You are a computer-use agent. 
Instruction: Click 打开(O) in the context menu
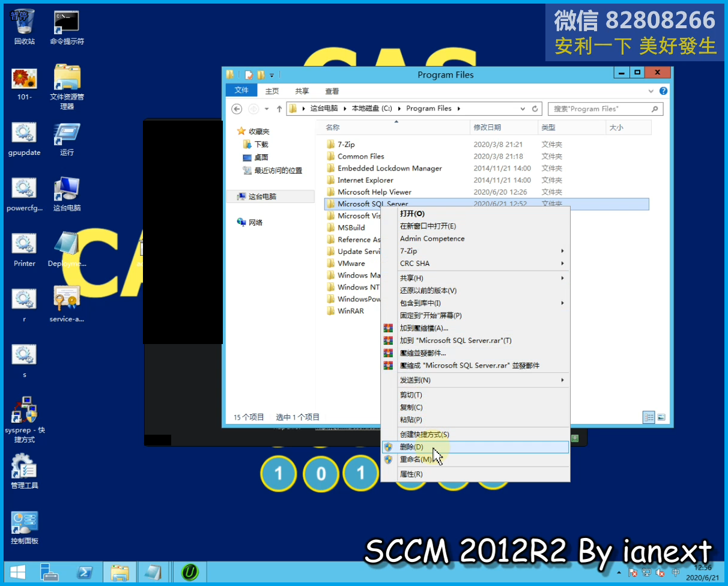click(475, 214)
